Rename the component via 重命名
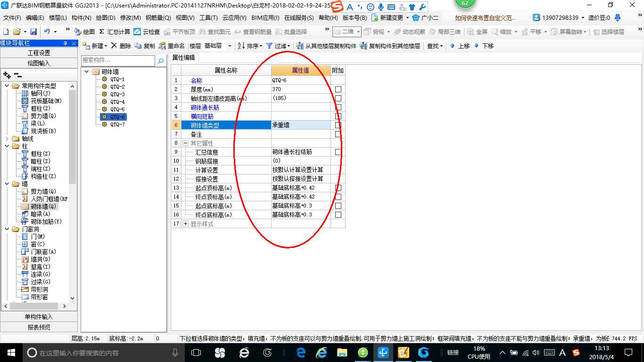The width and height of the screenshot is (644, 362). coord(172,46)
